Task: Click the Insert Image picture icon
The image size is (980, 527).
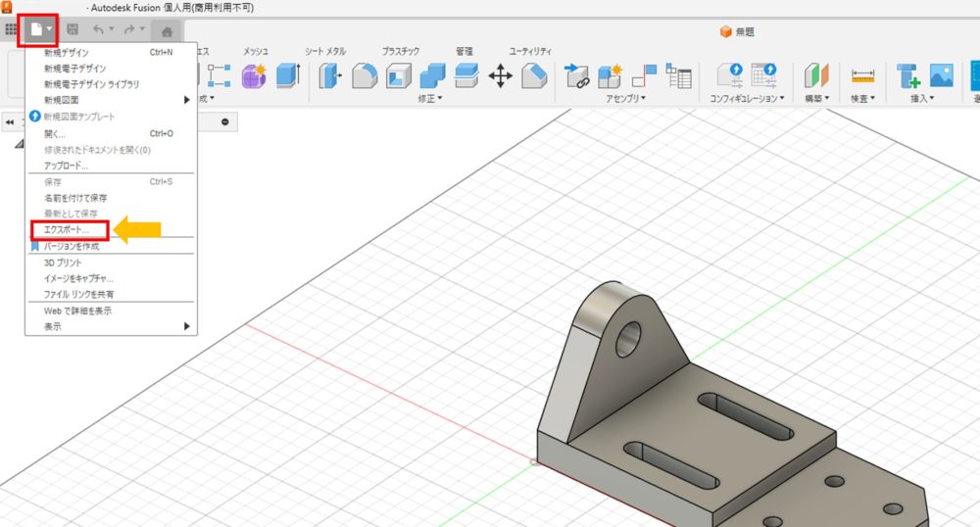Action: (x=941, y=75)
